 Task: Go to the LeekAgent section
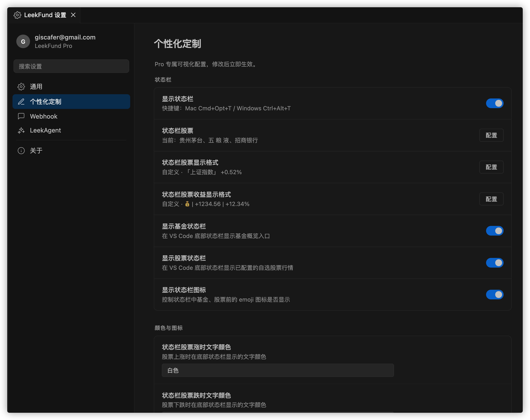coord(71,130)
